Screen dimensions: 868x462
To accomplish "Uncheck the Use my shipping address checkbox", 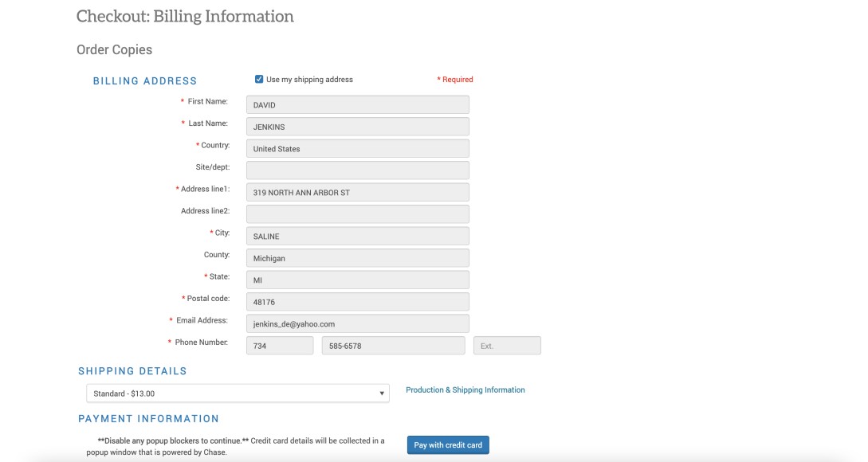I will coord(259,80).
